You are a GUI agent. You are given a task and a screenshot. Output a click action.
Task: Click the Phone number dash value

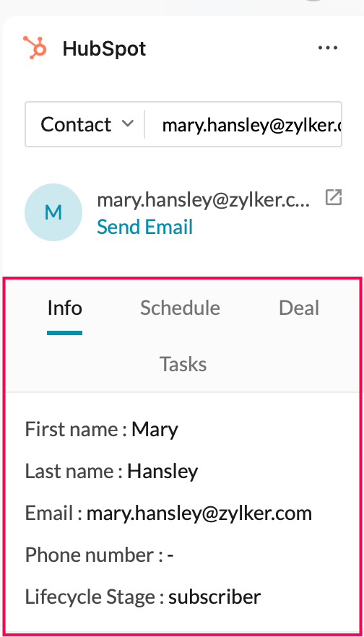(170, 555)
